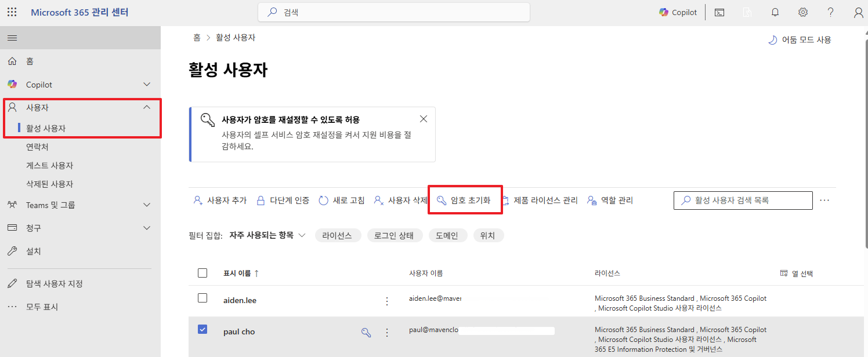Toggle the select-all header checkbox
The width and height of the screenshot is (868, 357).
pos(202,273)
